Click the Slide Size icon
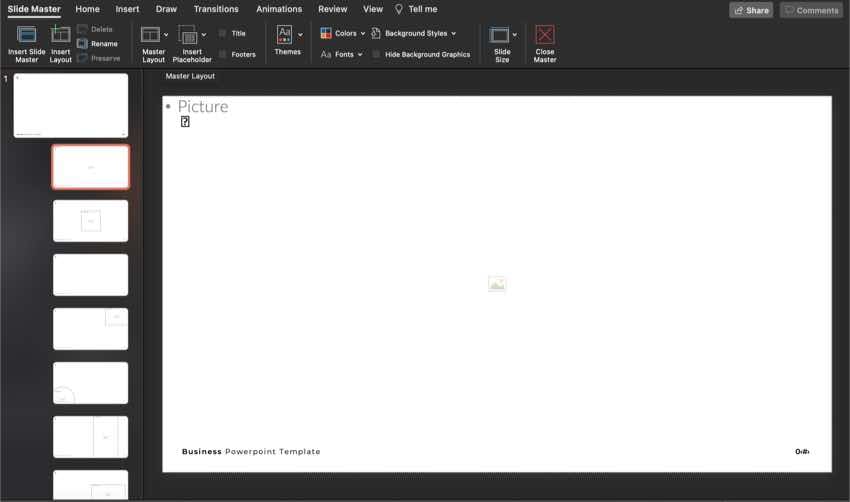Screen dimensions: 850x502 pyautogui.click(x=499, y=35)
